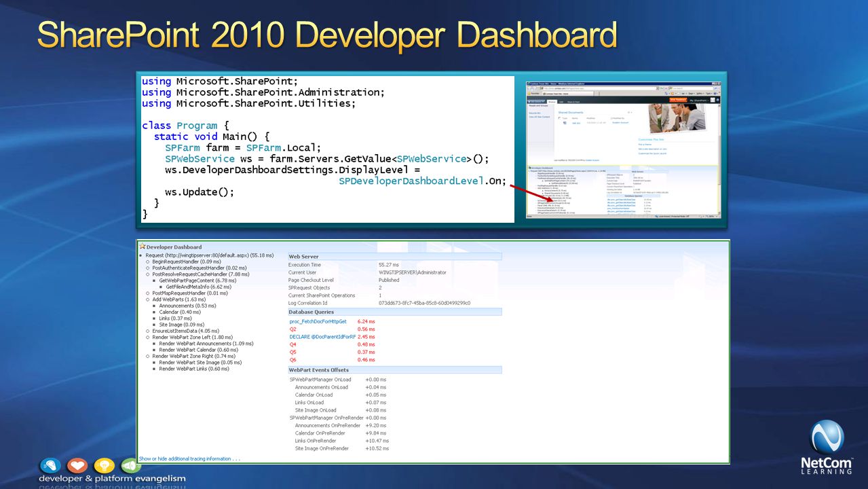Click SPDeveloperDashboardLevel in the code snippet

[x=412, y=181]
